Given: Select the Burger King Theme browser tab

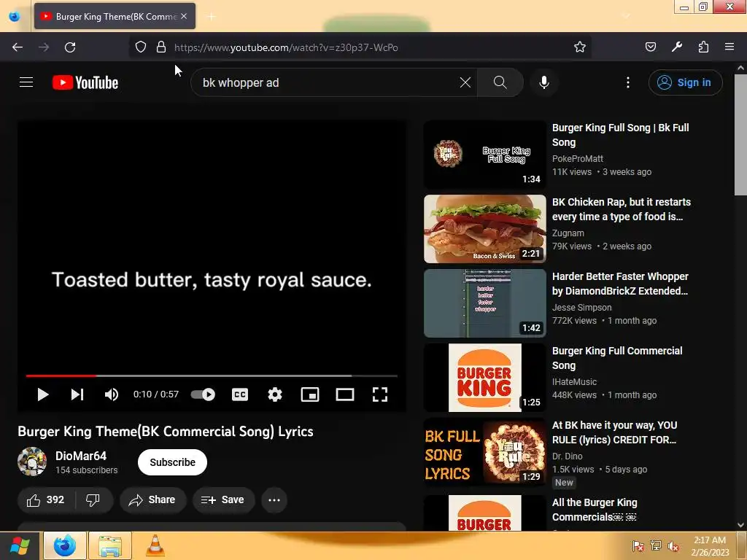Looking at the screenshot, I should coord(115,16).
